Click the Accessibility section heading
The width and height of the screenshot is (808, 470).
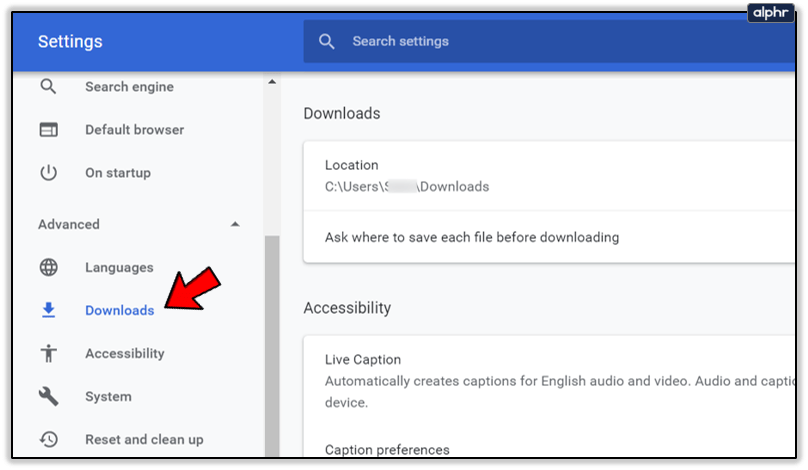tap(347, 308)
